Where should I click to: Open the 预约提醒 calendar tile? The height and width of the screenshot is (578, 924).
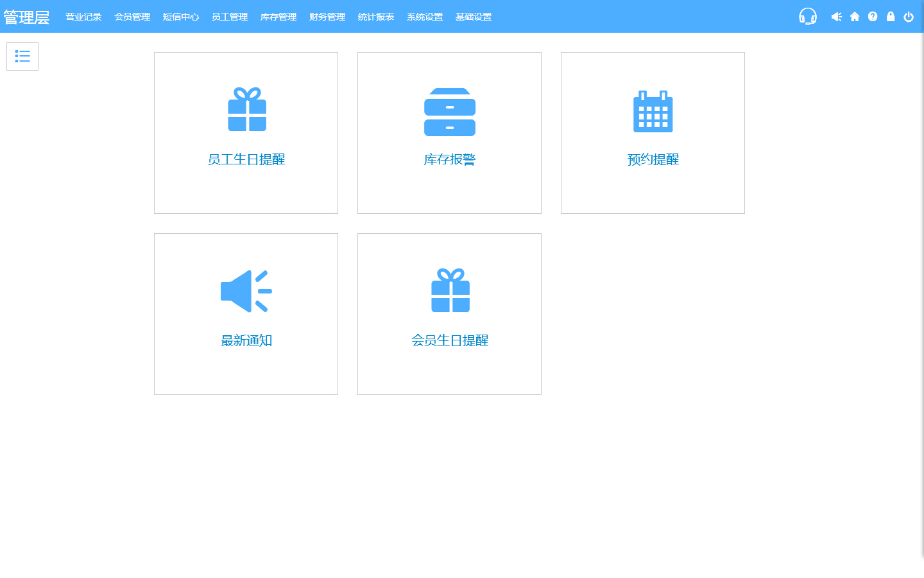pos(653,132)
